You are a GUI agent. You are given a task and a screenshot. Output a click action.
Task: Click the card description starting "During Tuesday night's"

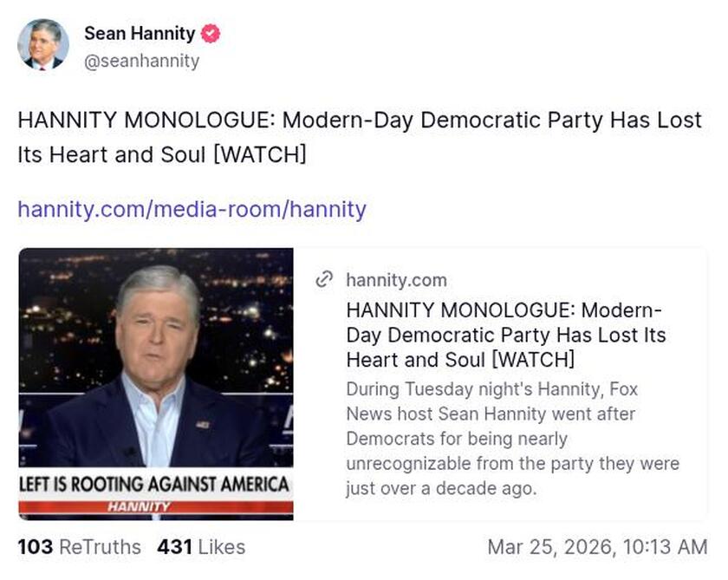coord(511,439)
